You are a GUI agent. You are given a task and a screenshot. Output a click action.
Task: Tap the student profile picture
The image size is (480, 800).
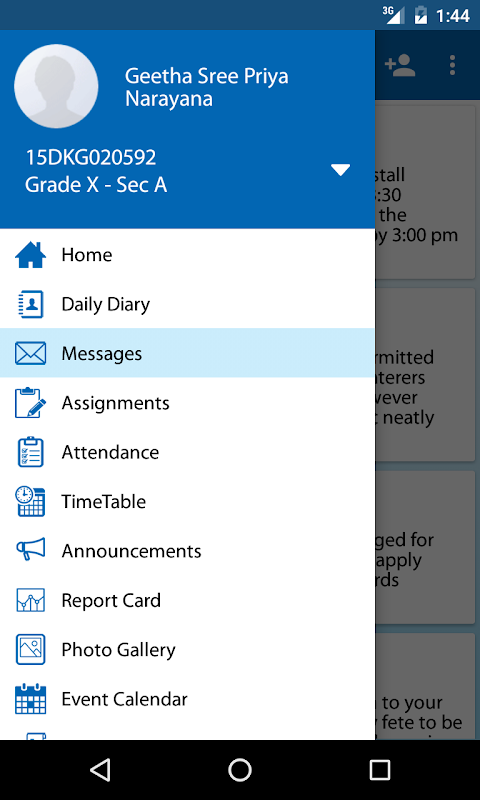pyautogui.click(x=56, y=86)
